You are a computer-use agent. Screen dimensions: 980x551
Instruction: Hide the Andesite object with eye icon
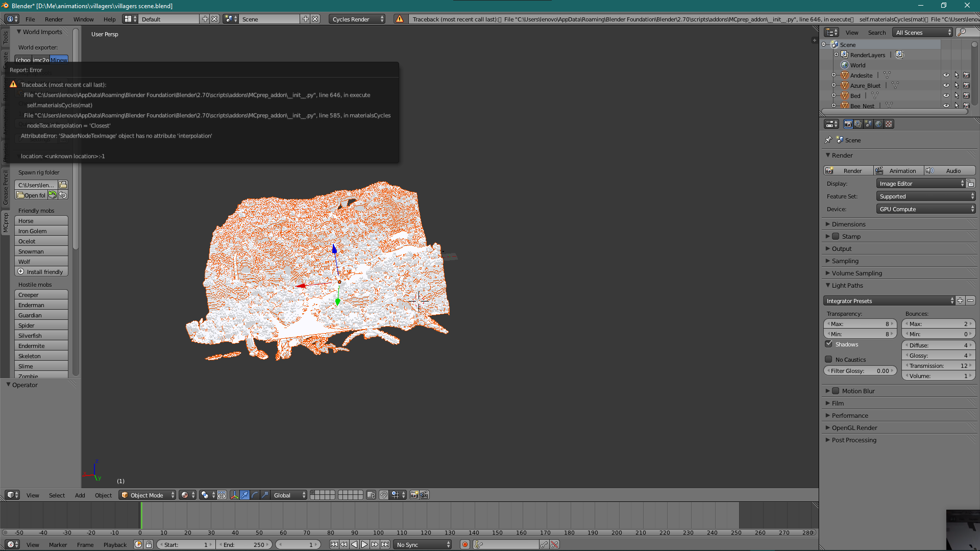[946, 75]
